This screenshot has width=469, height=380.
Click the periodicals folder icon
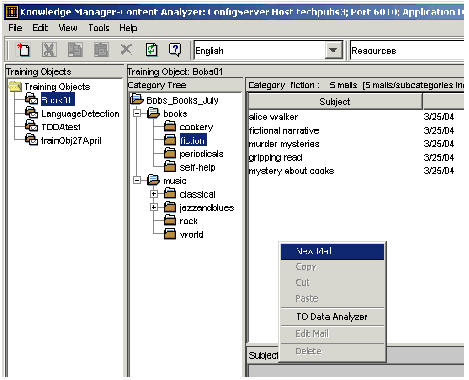tap(170, 153)
